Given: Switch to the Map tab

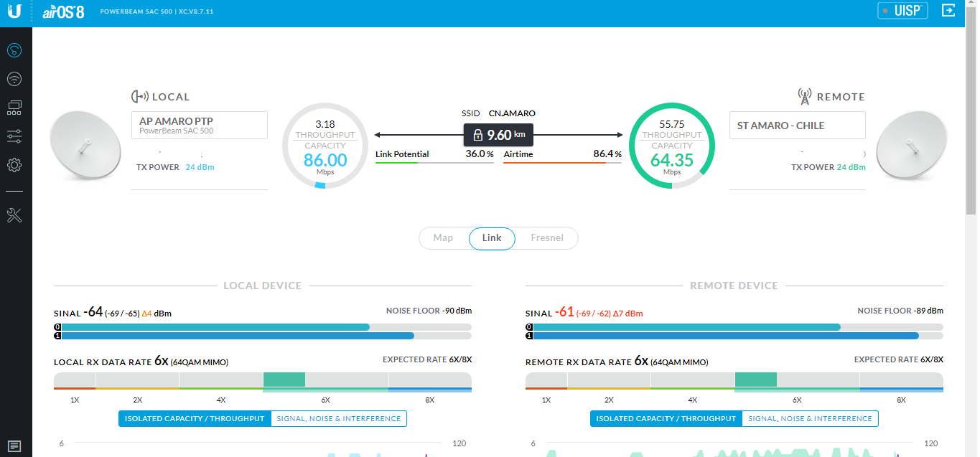Looking at the screenshot, I should tap(443, 237).
